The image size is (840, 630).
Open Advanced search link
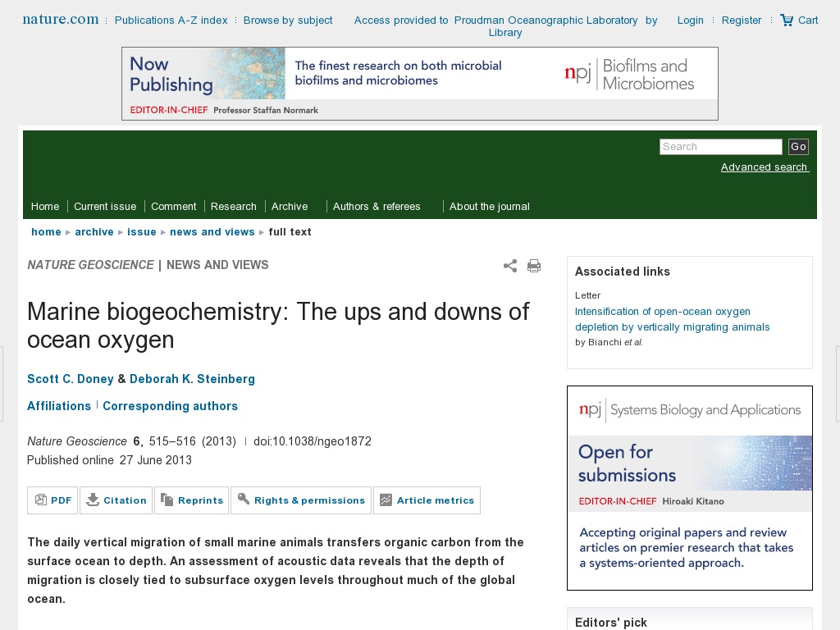pos(765,167)
